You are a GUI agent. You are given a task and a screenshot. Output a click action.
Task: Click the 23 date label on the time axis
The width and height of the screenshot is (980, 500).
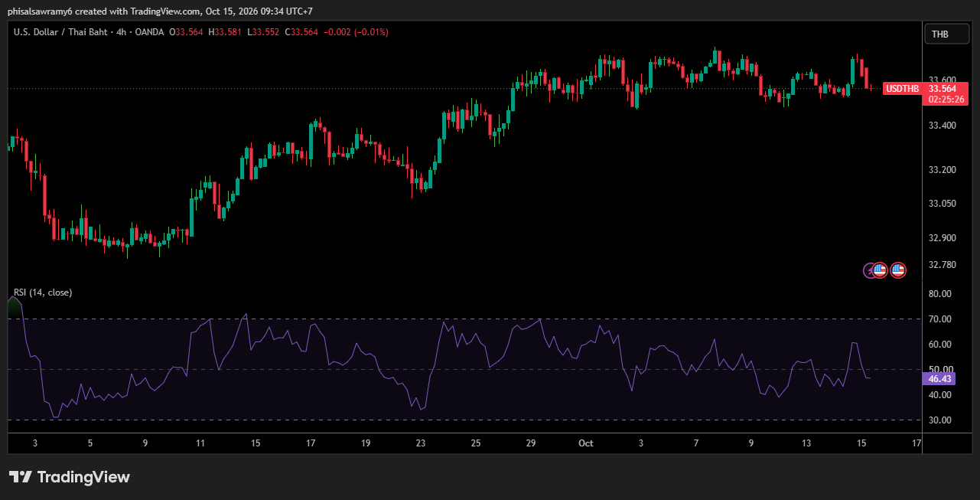pyautogui.click(x=421, y=443)
